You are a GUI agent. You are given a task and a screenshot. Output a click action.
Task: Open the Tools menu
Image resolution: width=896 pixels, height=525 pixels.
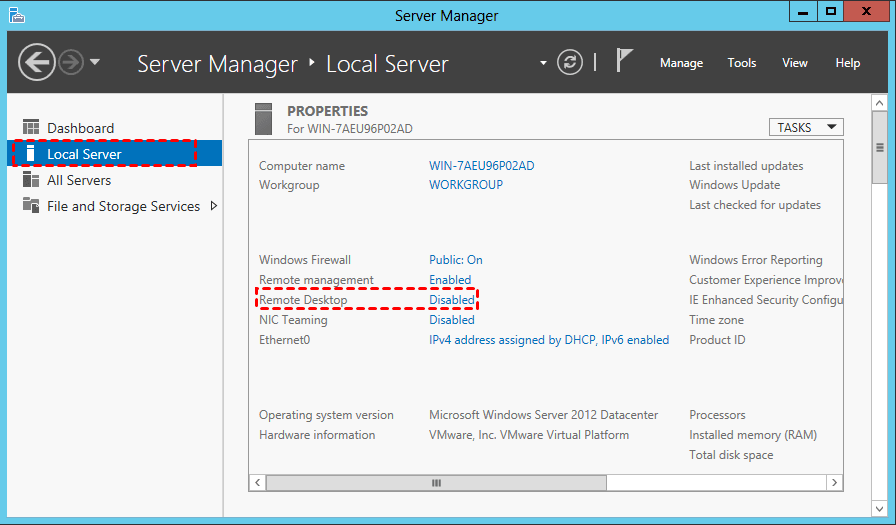click(x=741, y=63)
